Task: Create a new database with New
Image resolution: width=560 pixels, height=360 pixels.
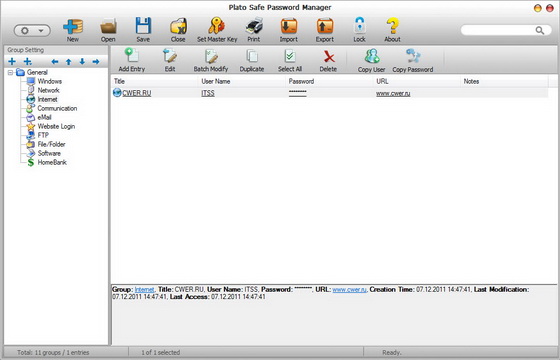Action: [73, 30]
